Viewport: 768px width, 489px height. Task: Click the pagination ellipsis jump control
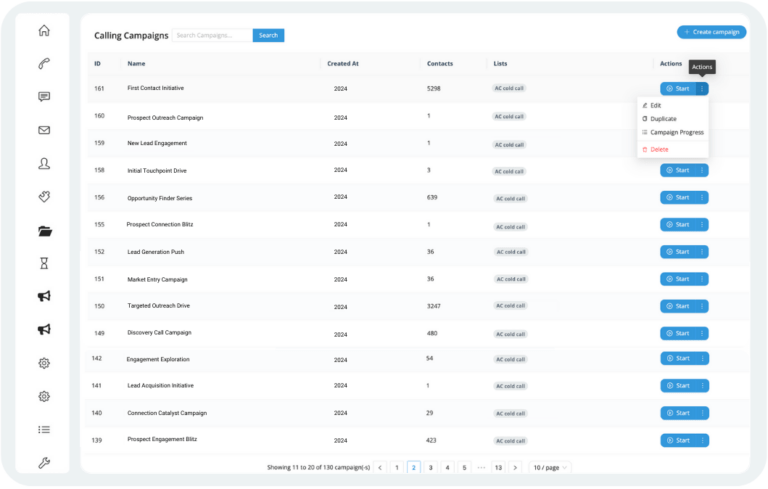(481, 467)
